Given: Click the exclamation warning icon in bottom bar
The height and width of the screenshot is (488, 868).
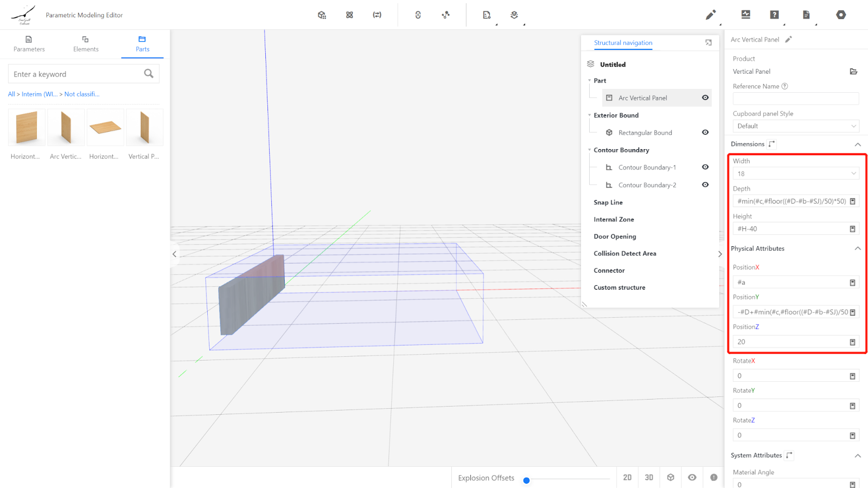Looking at the screenshot, I should pos(713,477).
